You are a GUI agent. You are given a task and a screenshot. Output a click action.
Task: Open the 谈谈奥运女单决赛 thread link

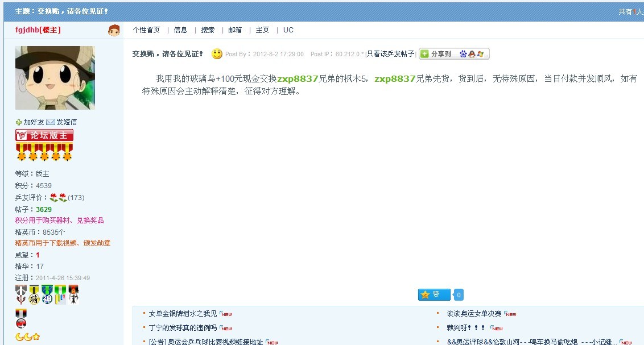474,314
